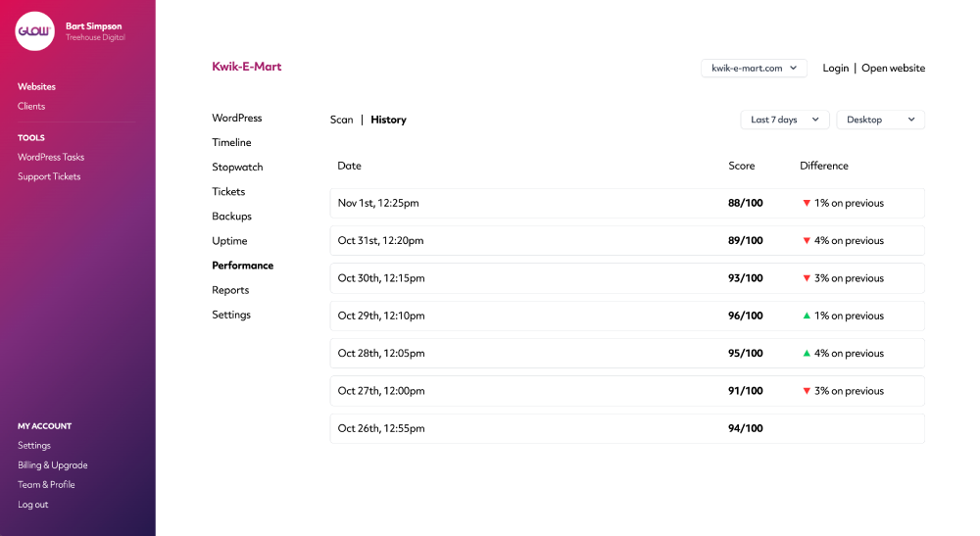
Task: Click the red down arrow for Oct 27th
Action: pyautogui.click(x=807, y=391)
